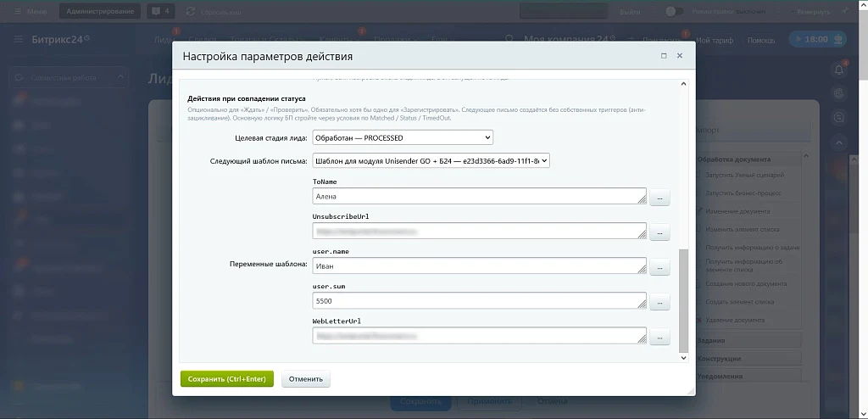Viewport: 868px width, 419px height.
Task: Focus the UnsubscribeUrl input field
Action: tap(480, 231)
